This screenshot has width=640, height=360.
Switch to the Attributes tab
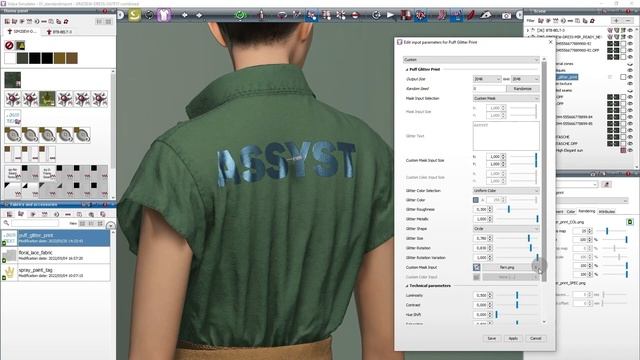click(x=607, y=211)
